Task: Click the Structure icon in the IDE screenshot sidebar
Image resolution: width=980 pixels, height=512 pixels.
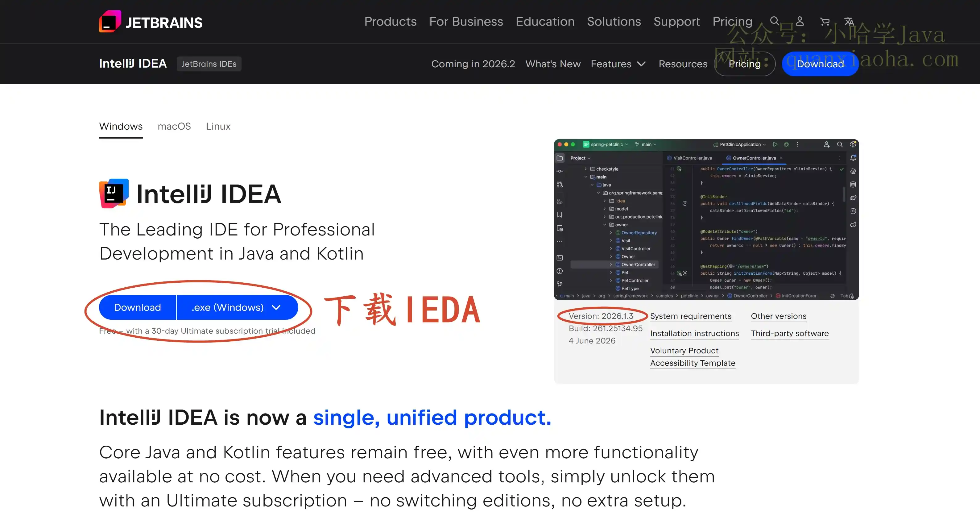Action: point(560,201)
